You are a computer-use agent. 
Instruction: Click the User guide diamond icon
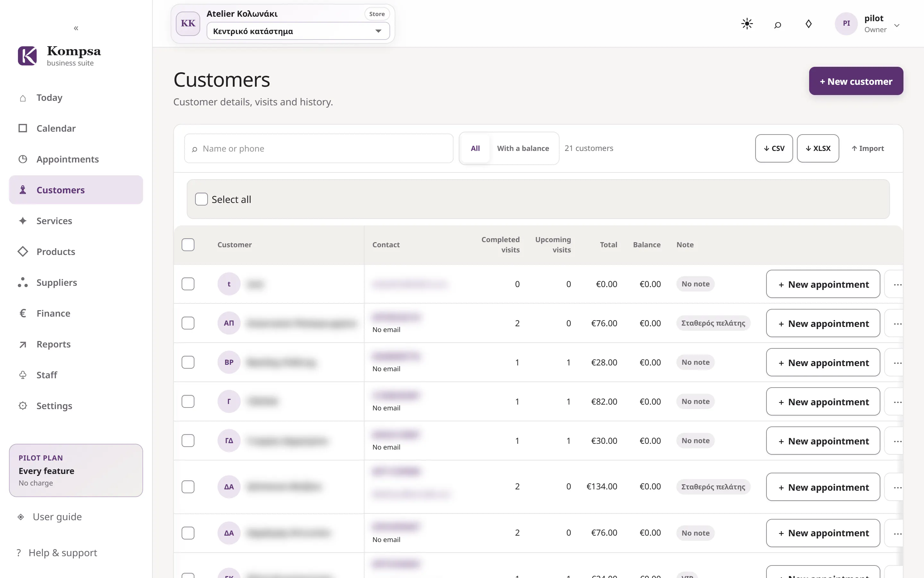click(x=21, y=517)
